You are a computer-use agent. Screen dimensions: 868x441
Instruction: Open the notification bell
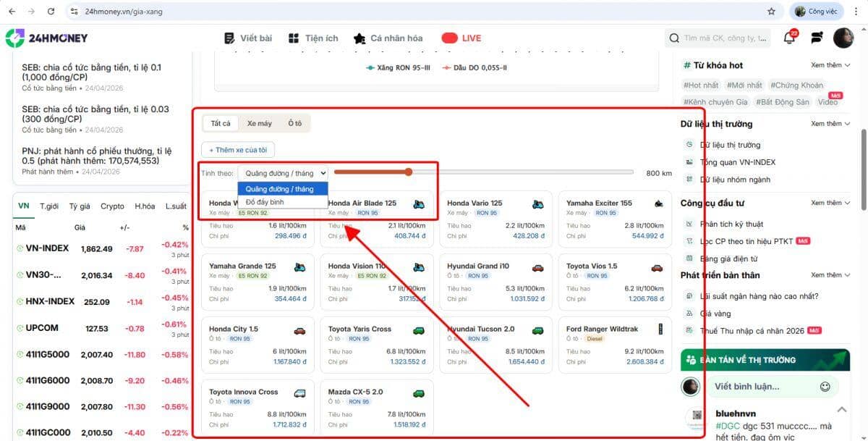point(789,38)
